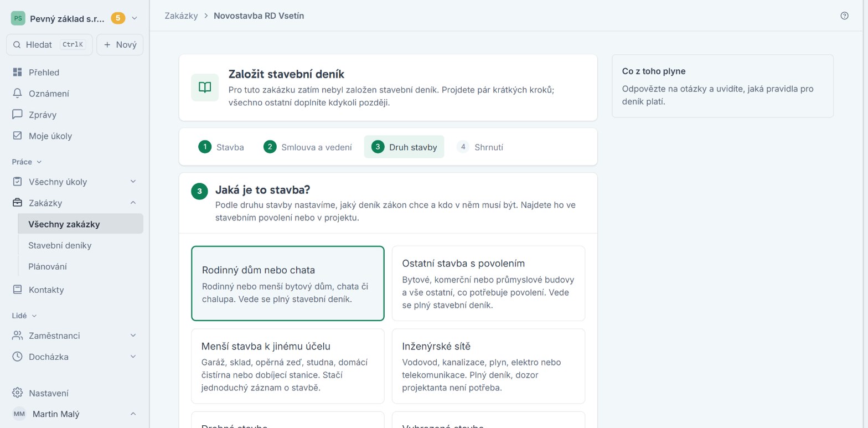Select the Ostatní stavba s povolením card

[488, 283]
